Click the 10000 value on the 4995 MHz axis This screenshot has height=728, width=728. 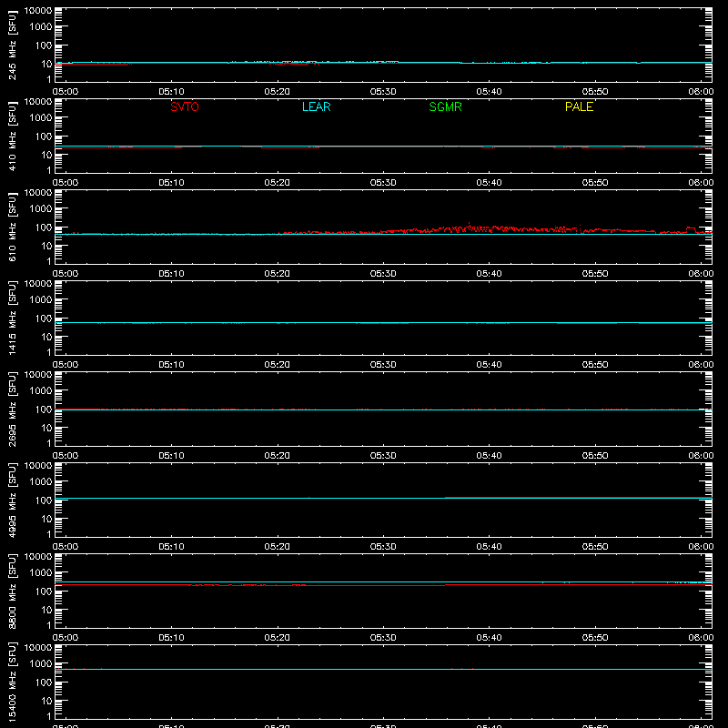point(38,466)
